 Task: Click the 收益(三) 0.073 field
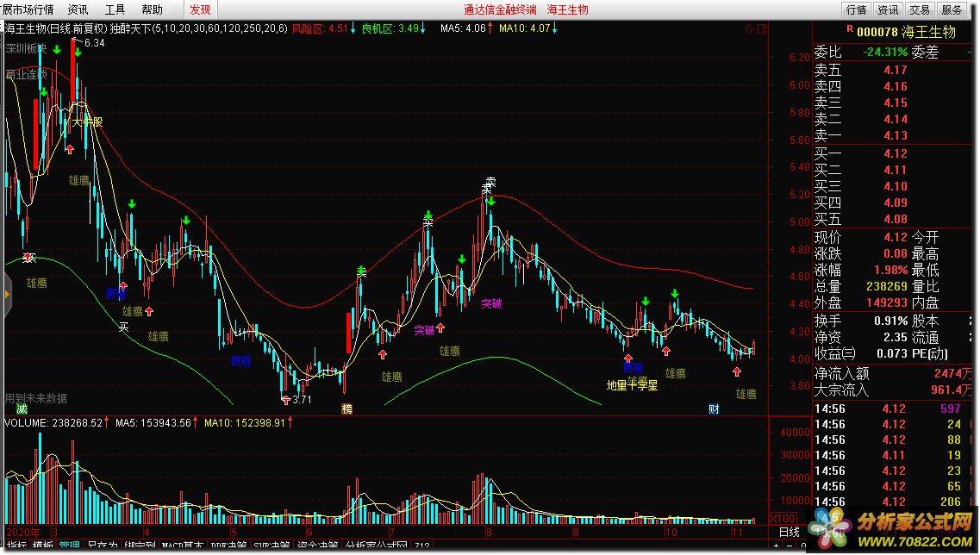tap(861, 353)
